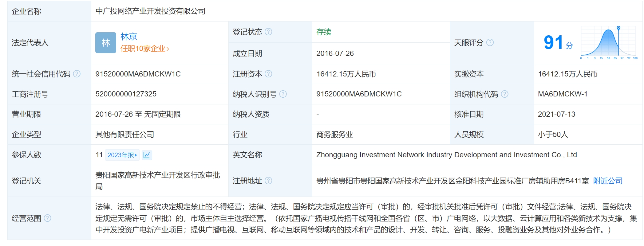Click the 林 avatar of the legal representative
The image size is (644, 246).
[106, 43]
